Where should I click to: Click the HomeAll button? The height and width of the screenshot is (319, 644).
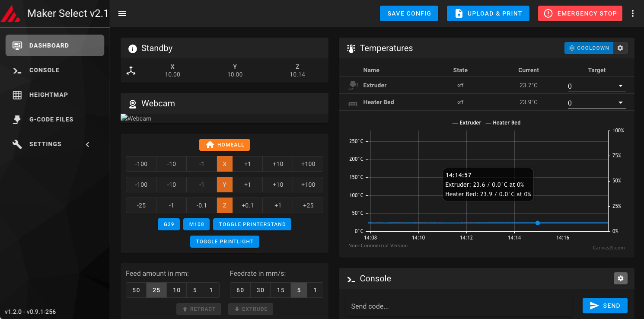pos(224,145)
